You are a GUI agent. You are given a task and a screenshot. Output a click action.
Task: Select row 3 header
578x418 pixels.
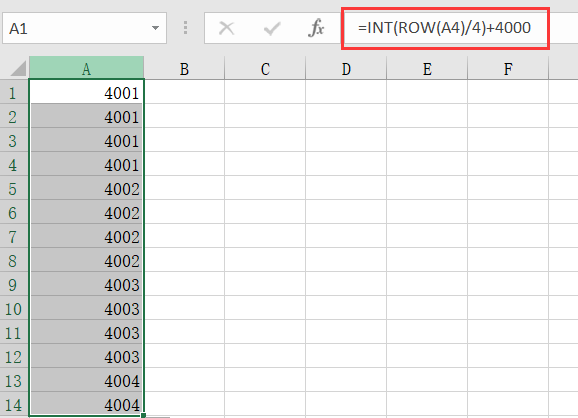click(x=14, y=140)
